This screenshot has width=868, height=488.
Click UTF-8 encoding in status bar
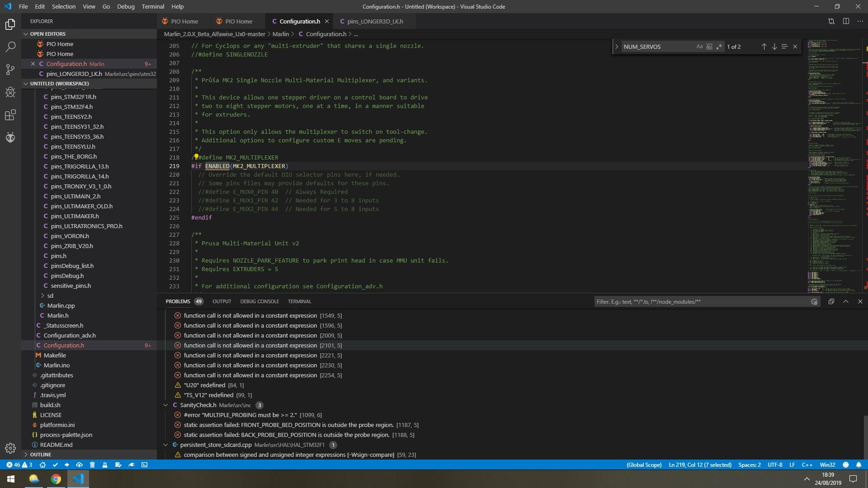775,465
